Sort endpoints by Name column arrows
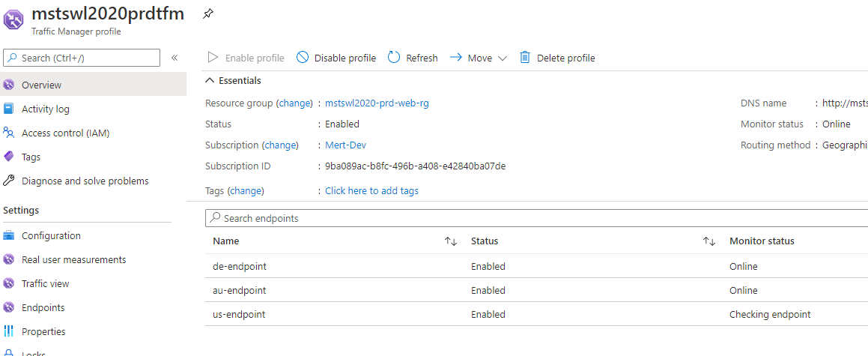The width and height of the screenshot is (868, 356). tap(451, 241)
